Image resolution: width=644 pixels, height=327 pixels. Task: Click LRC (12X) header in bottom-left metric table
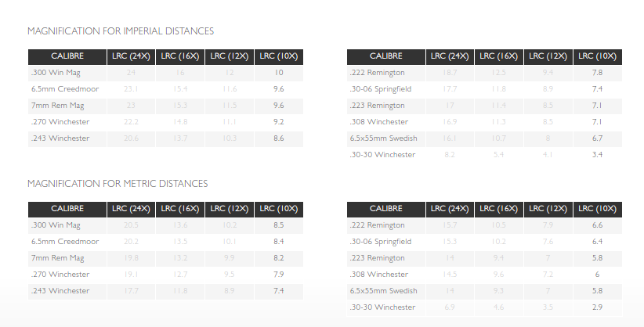[230, 209]
